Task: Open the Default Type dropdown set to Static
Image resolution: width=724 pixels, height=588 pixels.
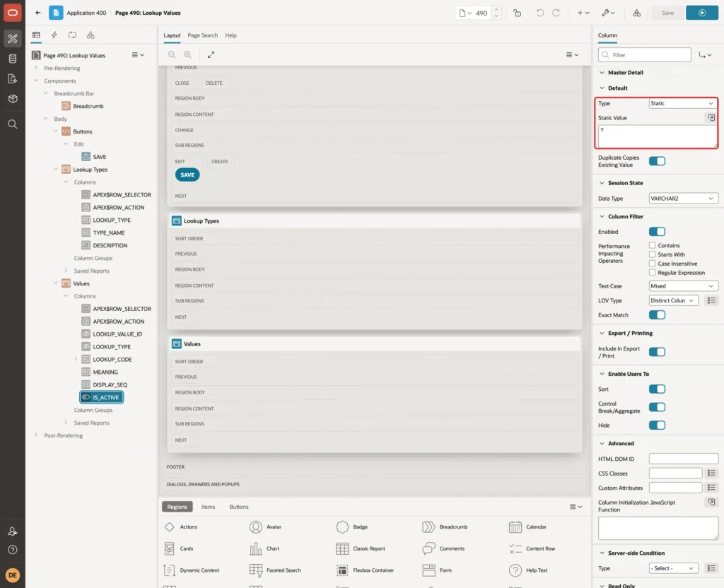Action: [683, 103]
